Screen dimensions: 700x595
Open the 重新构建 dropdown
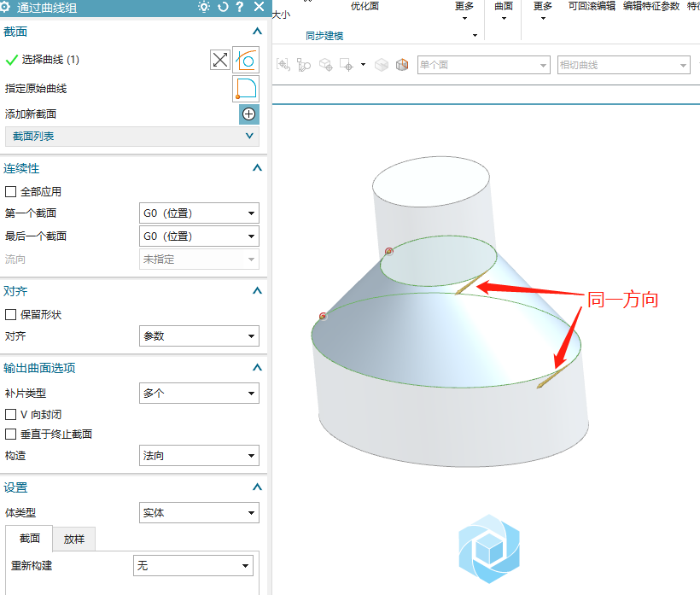[x=193, y=566]
